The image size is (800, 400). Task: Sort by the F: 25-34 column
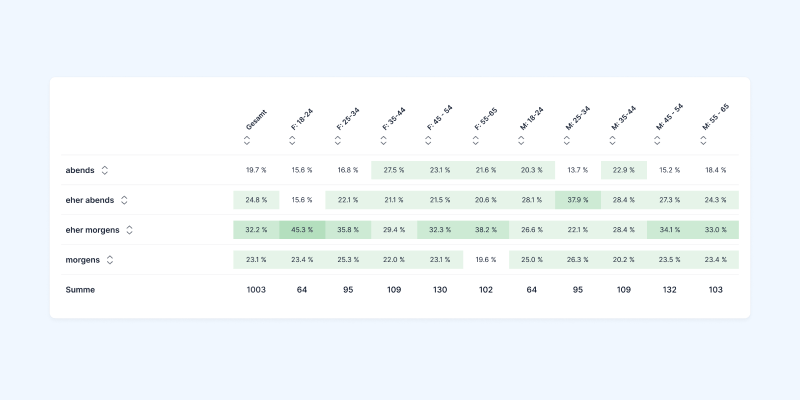(x=338, y=141)
